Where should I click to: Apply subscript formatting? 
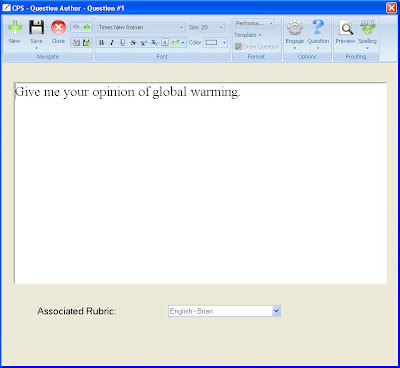pyautogui.click(x=154, y=42)
